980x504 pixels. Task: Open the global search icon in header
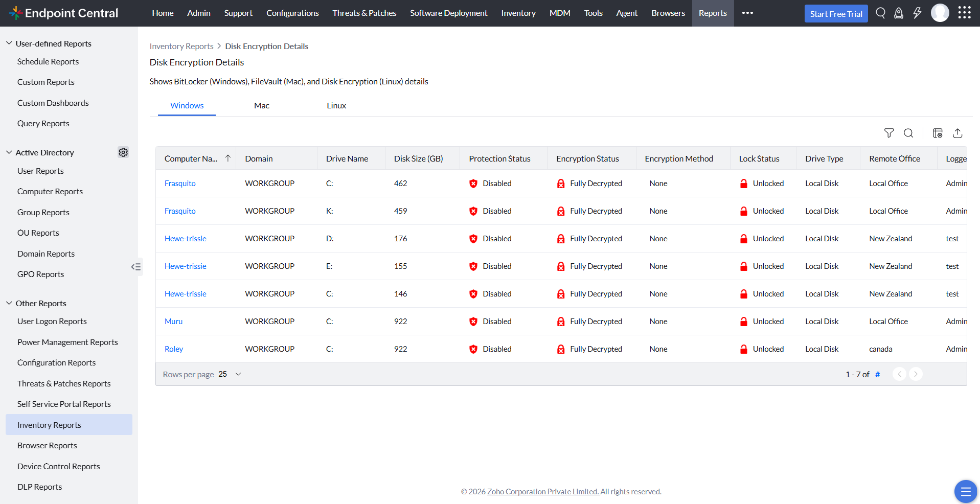880,13
